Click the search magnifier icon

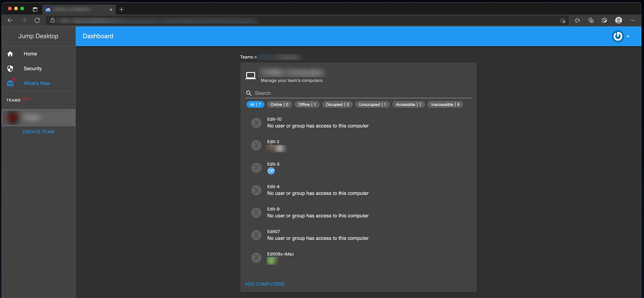click(x=249, y=93)
